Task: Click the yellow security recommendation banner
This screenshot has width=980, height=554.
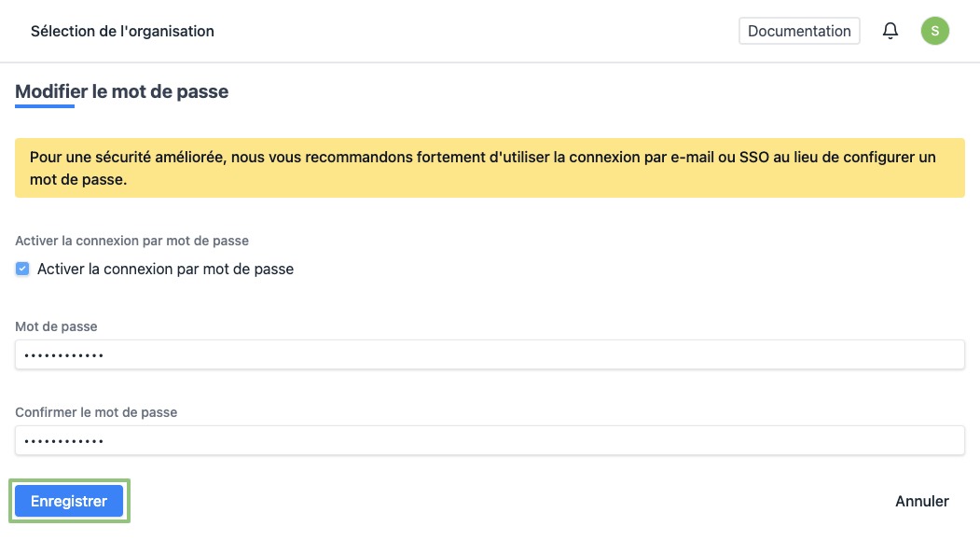Action: [490, 168]
